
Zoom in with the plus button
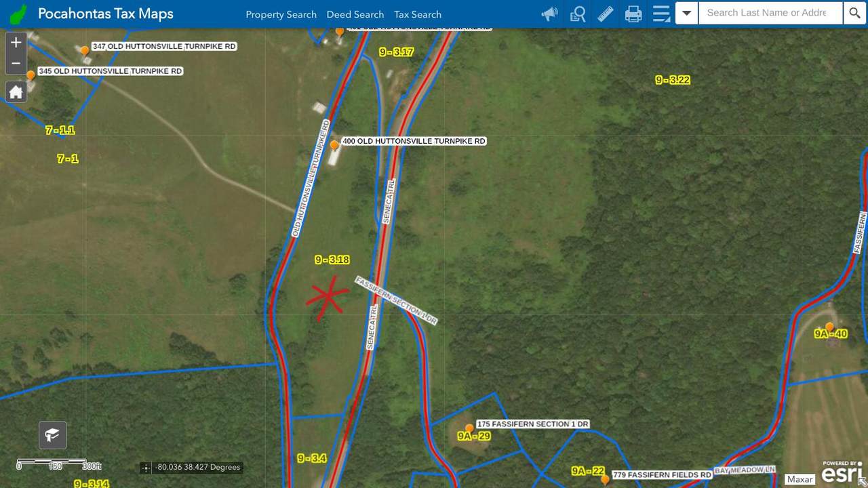(x=16, y=43)
